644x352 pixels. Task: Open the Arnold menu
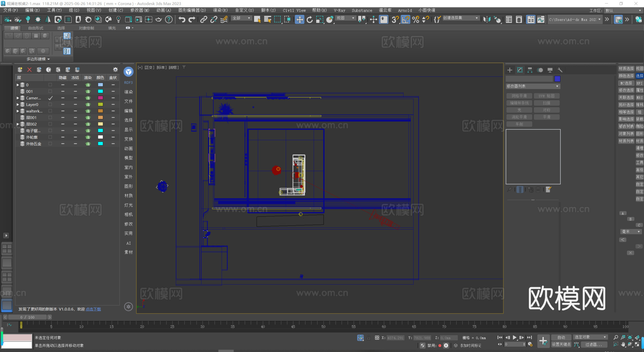pyautogui.click(x=405, y=10)
